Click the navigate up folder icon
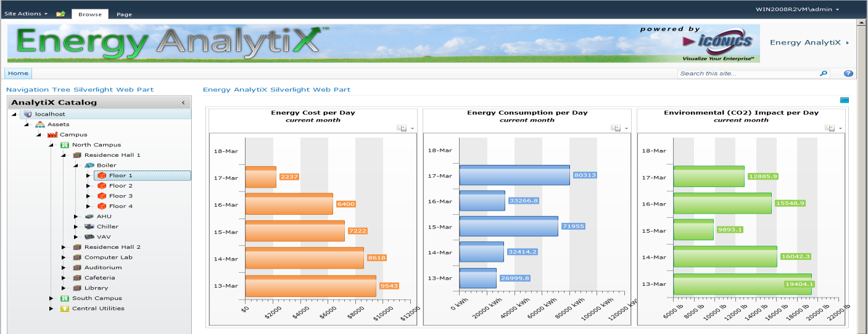This screenshot has height=334, width=868. pyautogui.click(x=60, y=14)
